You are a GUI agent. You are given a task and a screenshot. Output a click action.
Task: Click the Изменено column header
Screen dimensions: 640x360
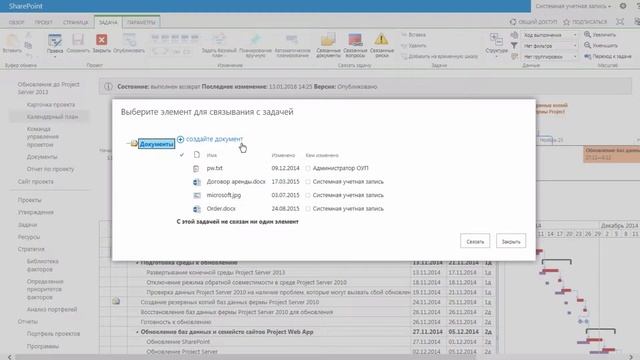point(283,155)
